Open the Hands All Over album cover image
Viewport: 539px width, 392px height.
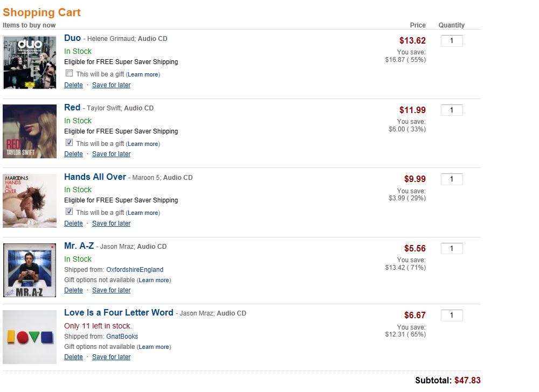[x=30, y=201]
